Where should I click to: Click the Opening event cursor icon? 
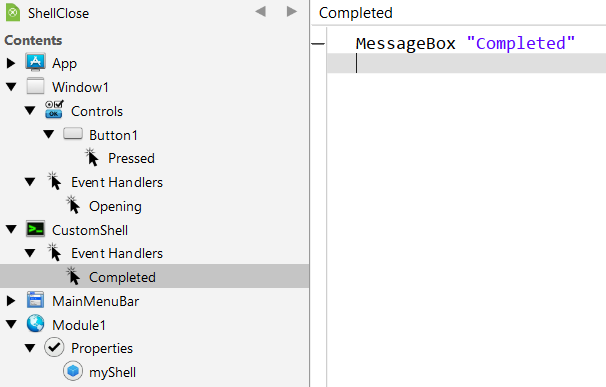coord(73,205)
